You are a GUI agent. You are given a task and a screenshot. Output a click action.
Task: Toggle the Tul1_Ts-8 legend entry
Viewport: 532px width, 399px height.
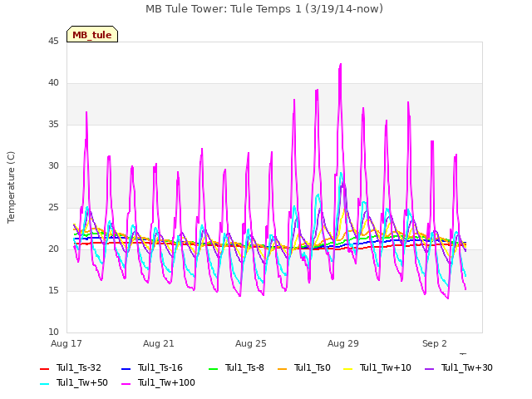pos(236,367)
